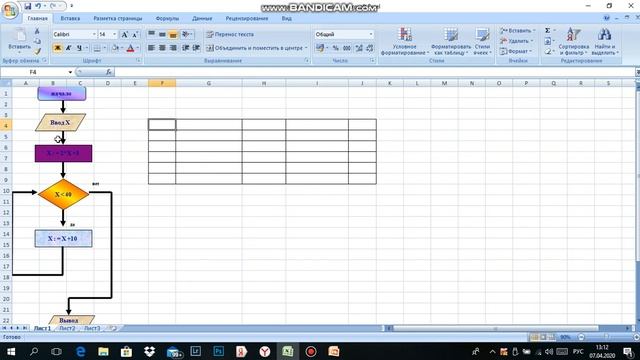Click the zoom slider in status bar

608,337
